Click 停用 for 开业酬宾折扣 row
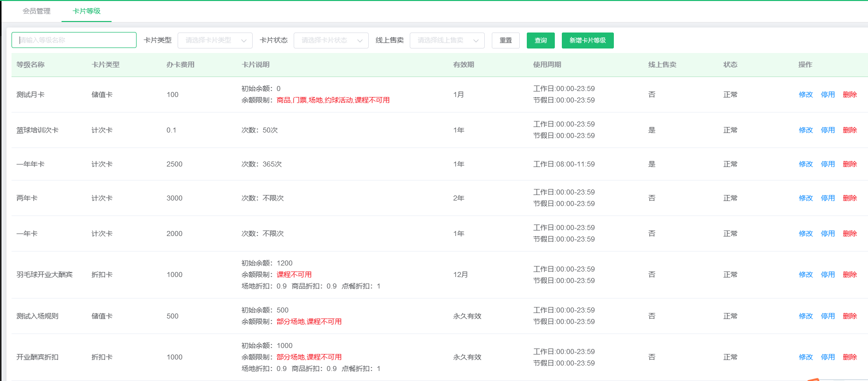 (x=827, y=357)
